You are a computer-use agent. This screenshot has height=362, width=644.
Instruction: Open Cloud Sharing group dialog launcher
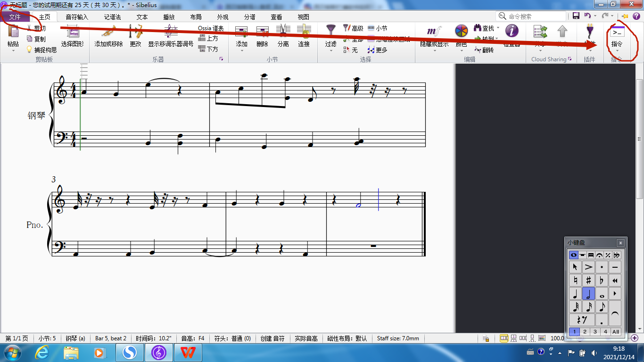coord(570,59)
